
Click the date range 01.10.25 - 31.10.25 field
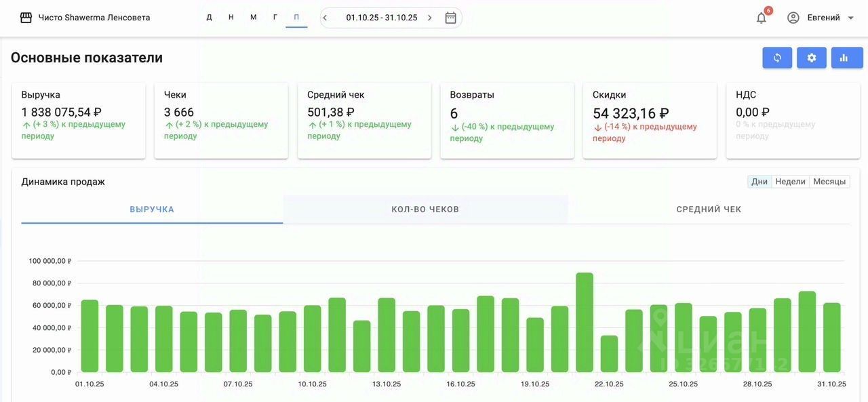pos(382,18)
